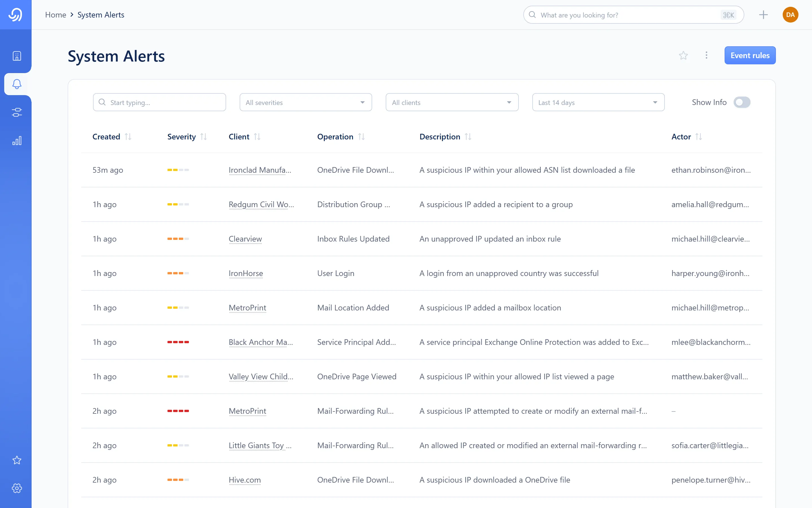Open the Clearview client link
The height and width of the screenshot is (508, 812).
pyautogui.click(x=245, y=239)
